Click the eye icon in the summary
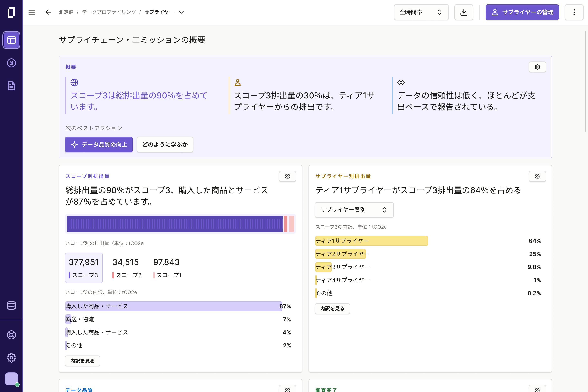 pos(401,82)
